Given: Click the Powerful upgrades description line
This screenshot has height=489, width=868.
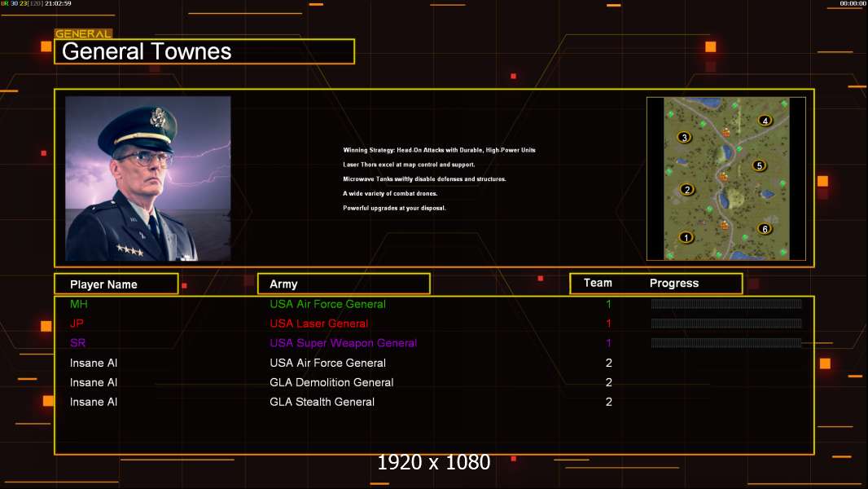Looking at the screenshot, I should [x=394, y=208].
